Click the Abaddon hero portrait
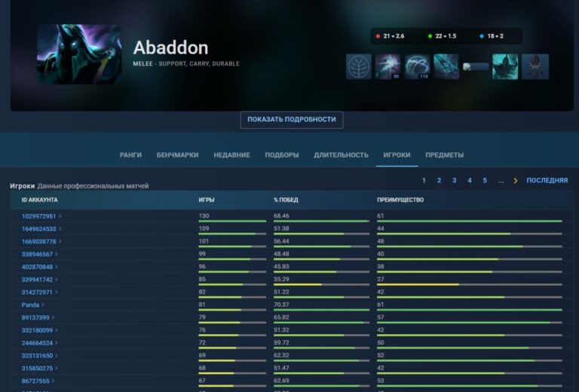579x392 pixels. coord(79,54)
